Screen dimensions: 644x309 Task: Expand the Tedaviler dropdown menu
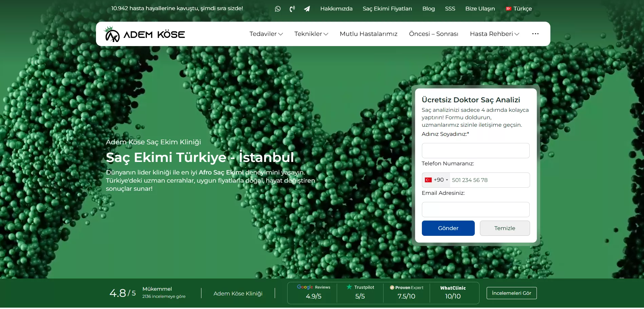pos(266,34)
